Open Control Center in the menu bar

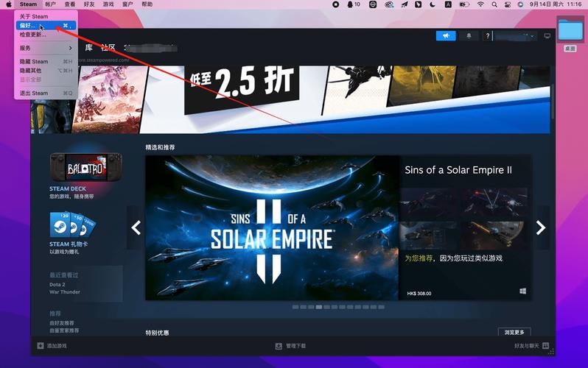point(508,4)
